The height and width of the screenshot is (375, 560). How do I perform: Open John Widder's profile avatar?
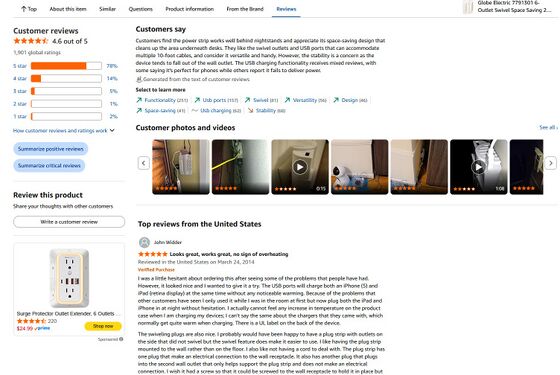pos(144,242)
